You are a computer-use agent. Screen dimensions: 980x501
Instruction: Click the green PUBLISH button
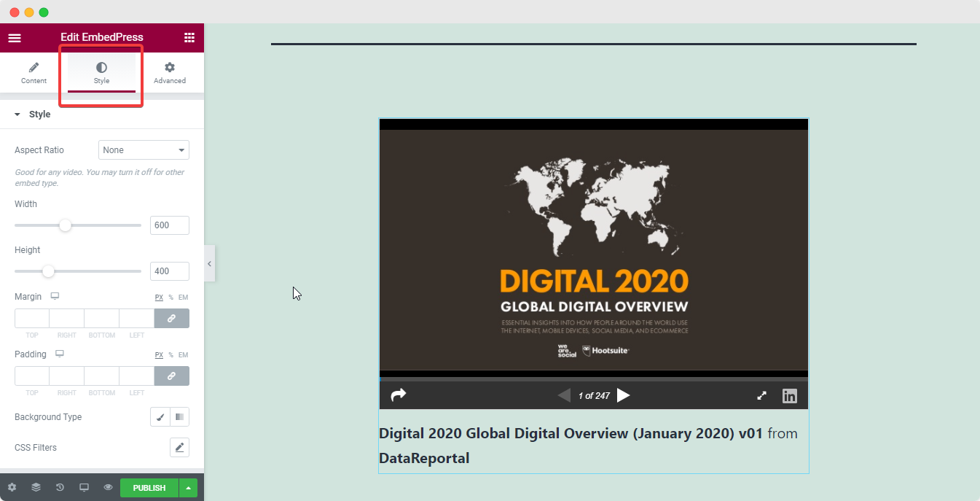[x=149, y=488]
